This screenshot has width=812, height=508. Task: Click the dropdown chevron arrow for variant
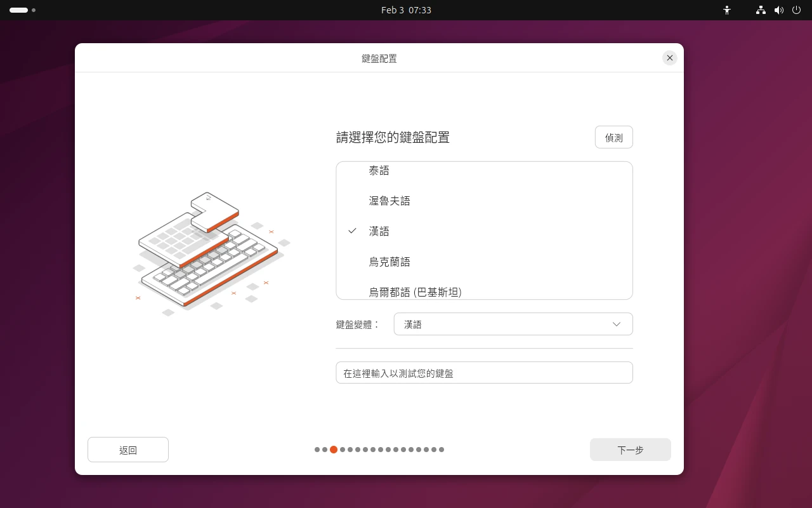616,324
